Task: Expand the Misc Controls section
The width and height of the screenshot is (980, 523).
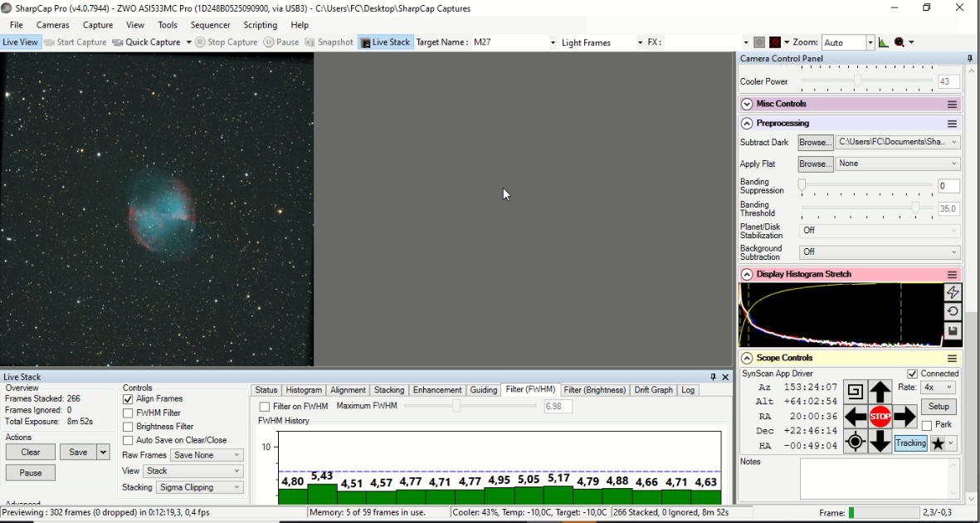Action: pyautogui.click(x=746, y=104)
